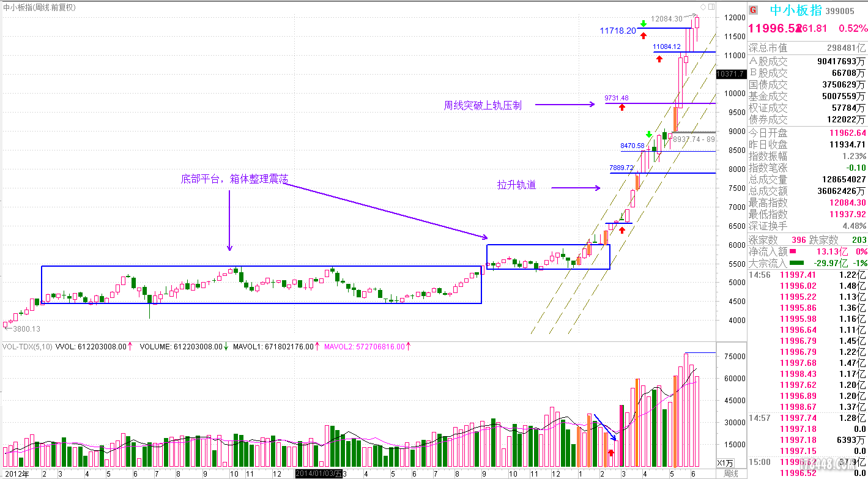Click the MAVOL1: 671802176.00 value
The width and height of the screenshot is (868, 479).
click(273, 346)
